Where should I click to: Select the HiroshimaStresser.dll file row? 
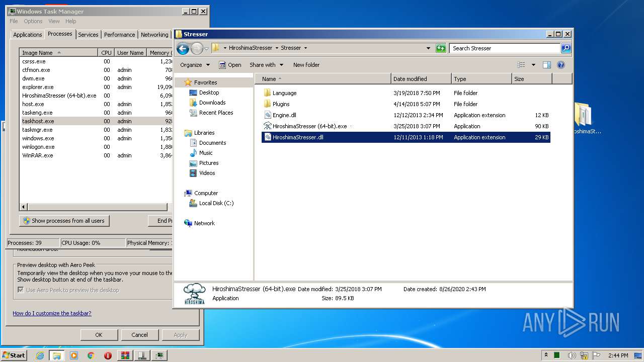406,137
